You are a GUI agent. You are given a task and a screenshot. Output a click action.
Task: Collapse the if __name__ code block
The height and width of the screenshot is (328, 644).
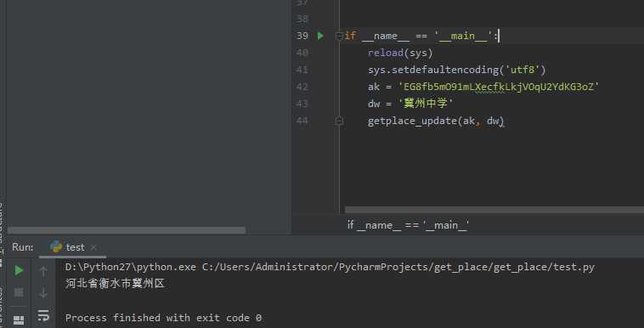[339, 37]
